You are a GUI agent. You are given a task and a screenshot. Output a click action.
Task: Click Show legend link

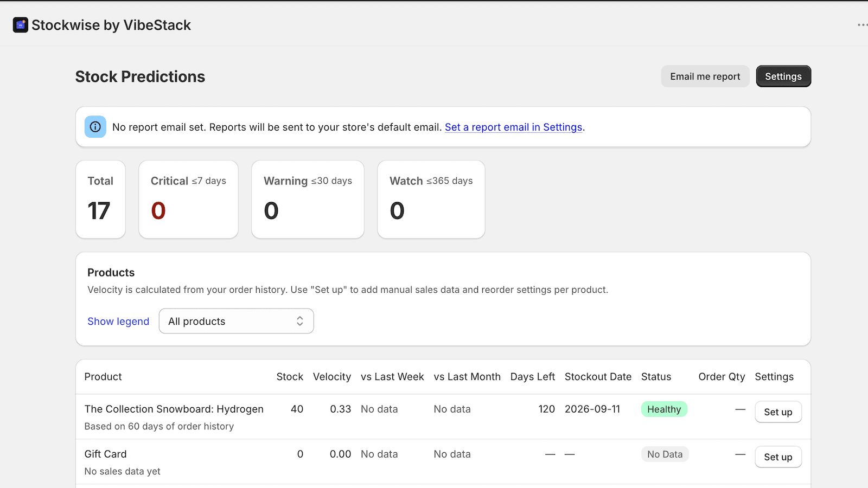[x=118, y=322]
